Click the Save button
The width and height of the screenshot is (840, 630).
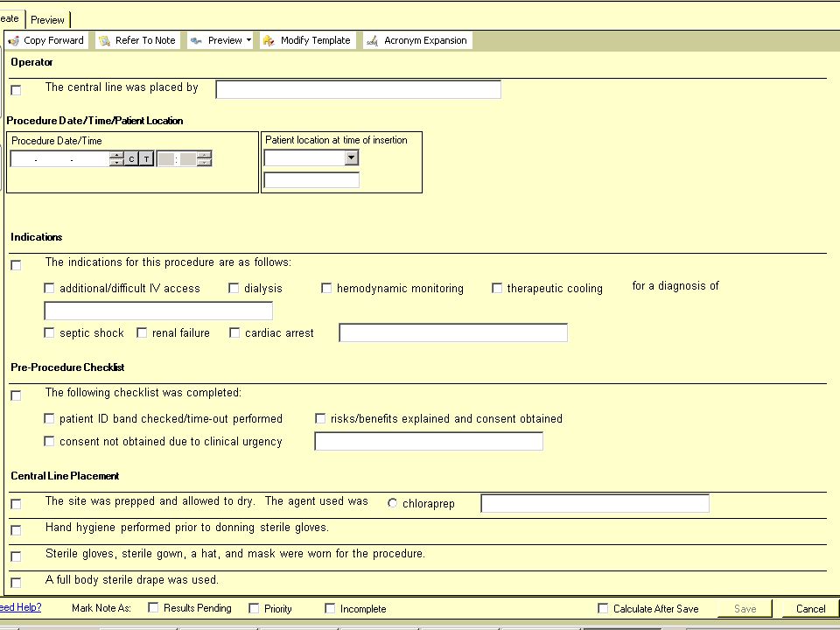click(745, 609)
